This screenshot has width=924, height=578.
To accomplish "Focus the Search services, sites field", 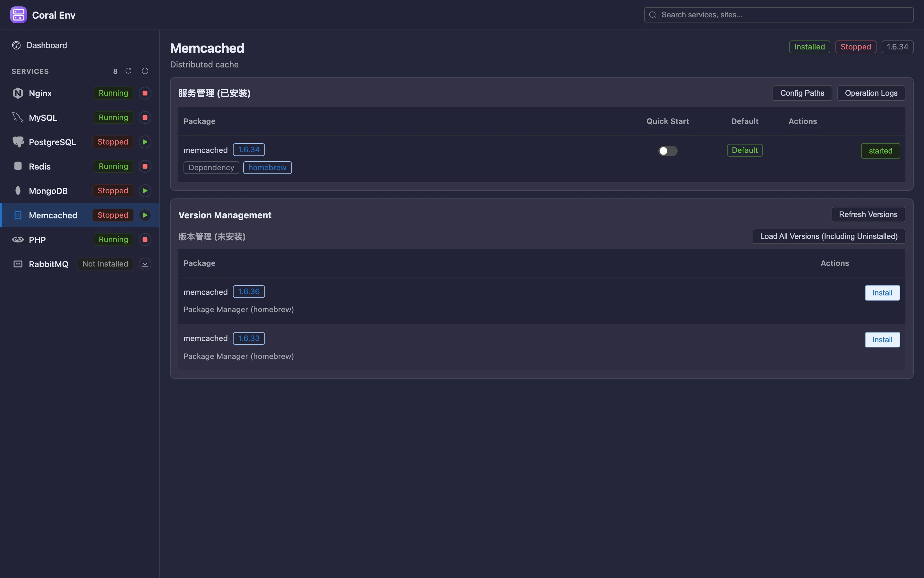I will [x=779, y=15].
